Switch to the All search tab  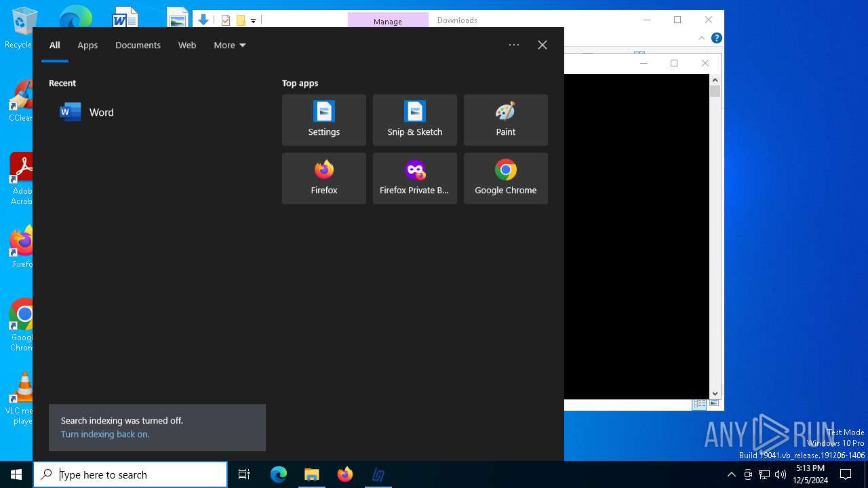click(55, 45)
